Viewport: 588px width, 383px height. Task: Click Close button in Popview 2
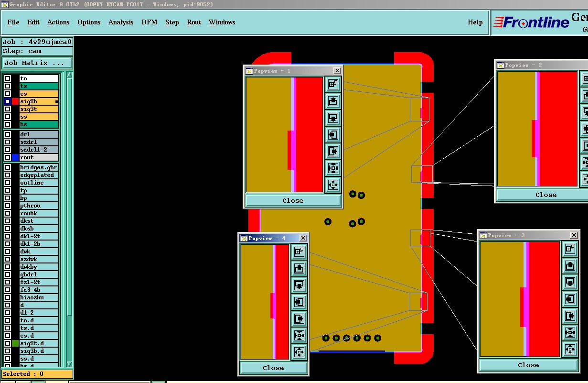click(x=546, y=195)
